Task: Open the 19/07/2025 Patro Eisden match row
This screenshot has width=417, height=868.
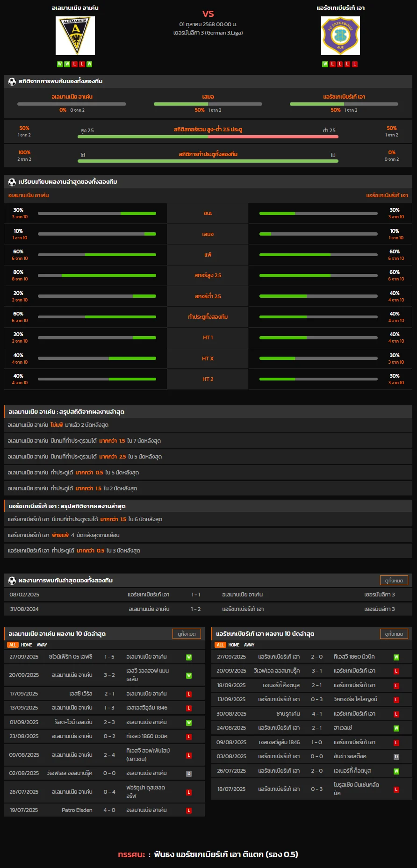Action: [x=104, y=810]
